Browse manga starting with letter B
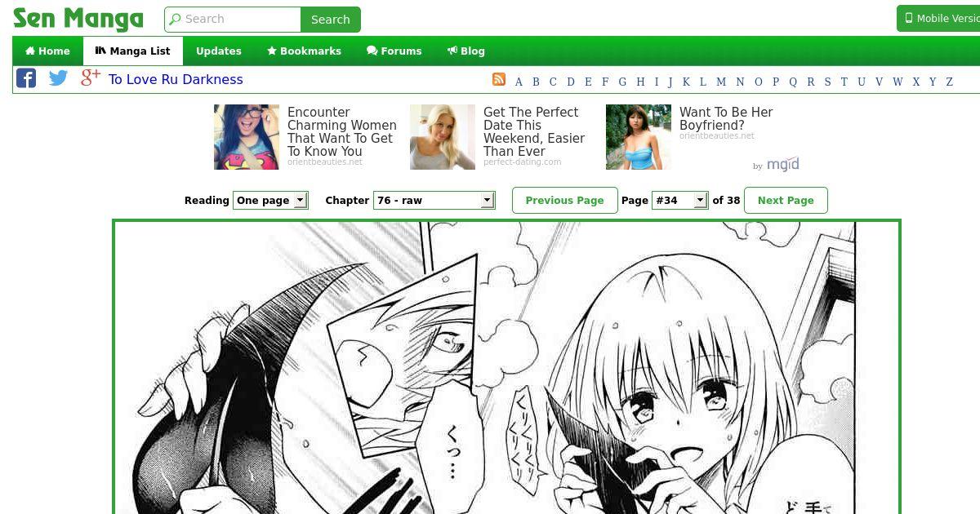This screenshot has width=980, height=514. [536, 82]
